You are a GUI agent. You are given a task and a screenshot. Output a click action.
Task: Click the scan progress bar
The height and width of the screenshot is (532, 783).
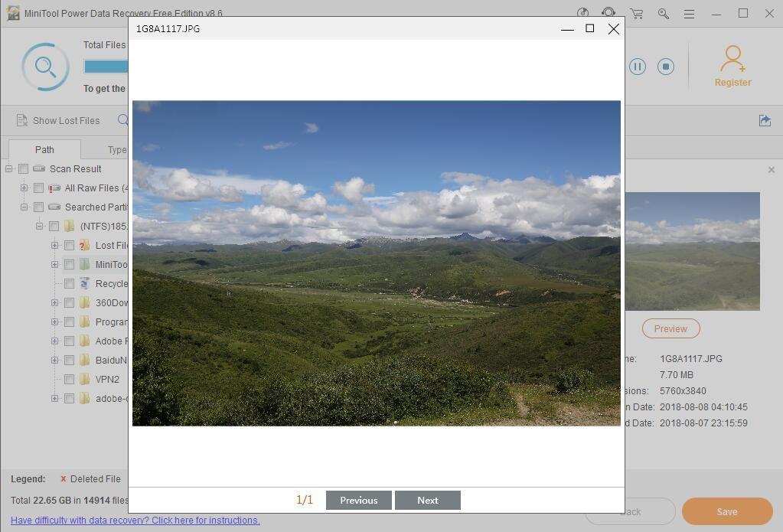click(x=106, y=67)
